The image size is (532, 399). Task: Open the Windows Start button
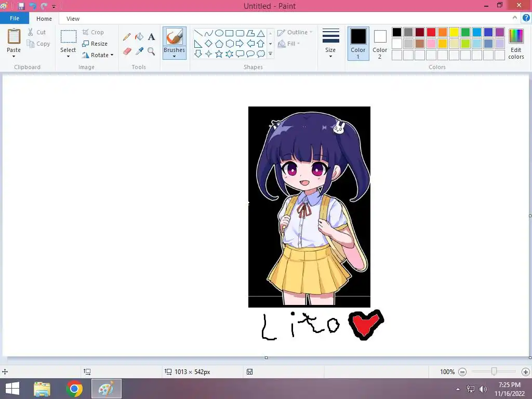(x=12, y=389)
